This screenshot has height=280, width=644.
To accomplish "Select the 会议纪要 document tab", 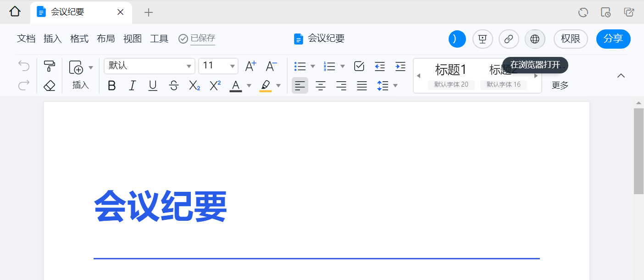I will click(x=81, y=12).
